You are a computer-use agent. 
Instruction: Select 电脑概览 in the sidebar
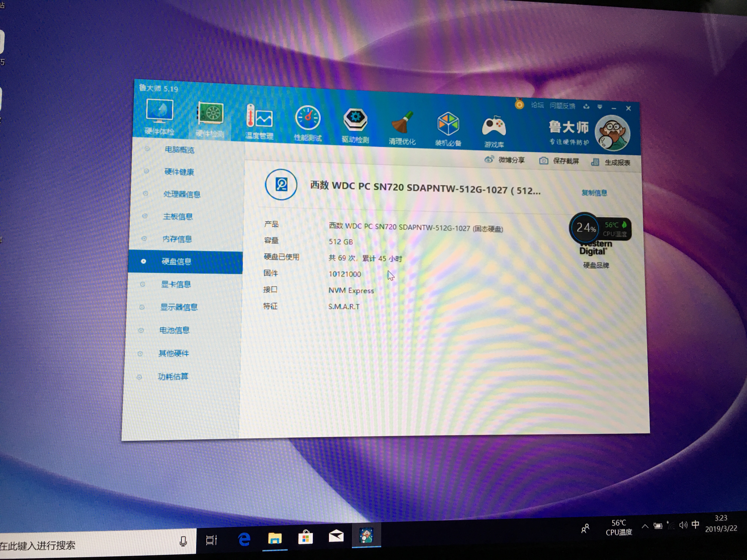click(x=179, y=149)
